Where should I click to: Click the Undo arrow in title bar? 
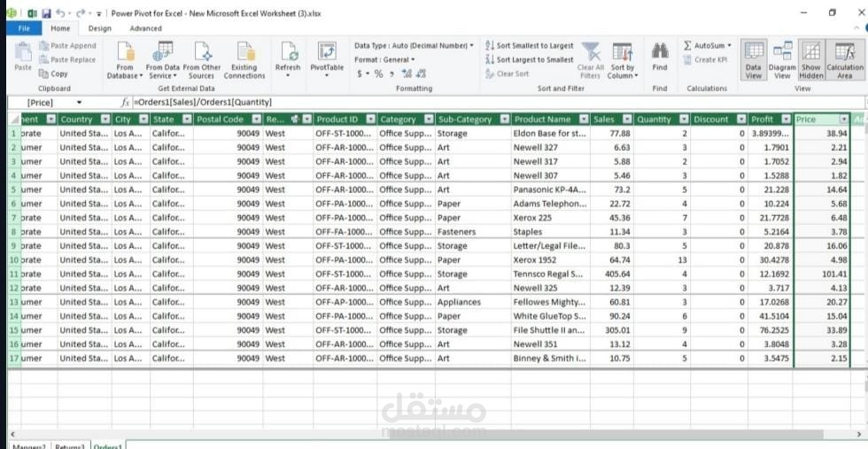(x=60, y=12)
